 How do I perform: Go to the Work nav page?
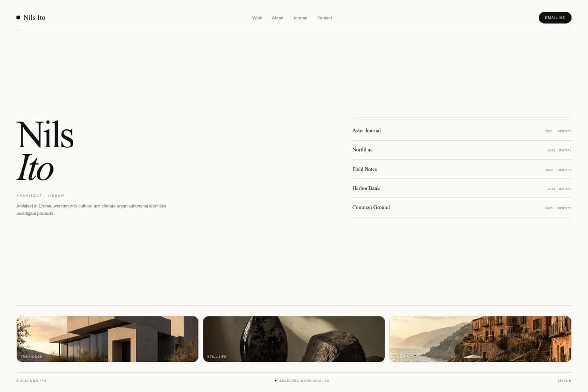coord(257,18)
